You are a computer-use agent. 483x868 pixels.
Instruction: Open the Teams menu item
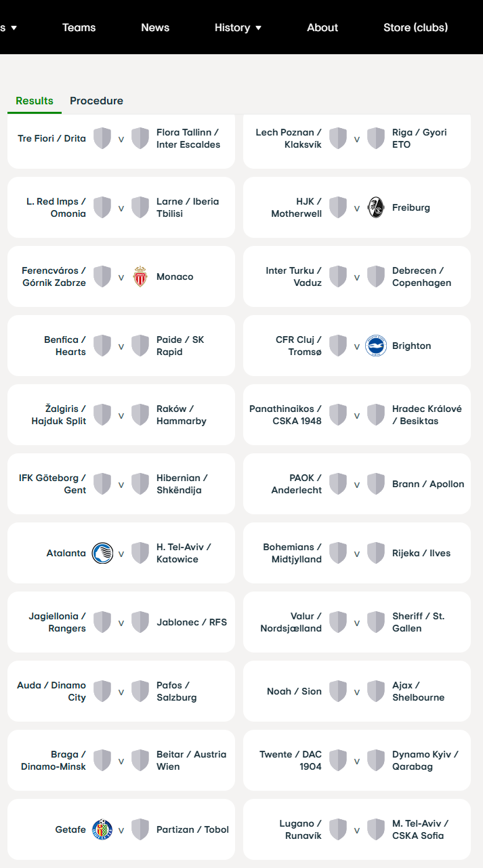[x=79, y=28]
